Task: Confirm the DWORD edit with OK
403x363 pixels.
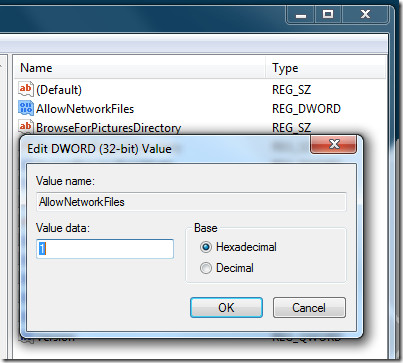Action: (x=226, y=307)
